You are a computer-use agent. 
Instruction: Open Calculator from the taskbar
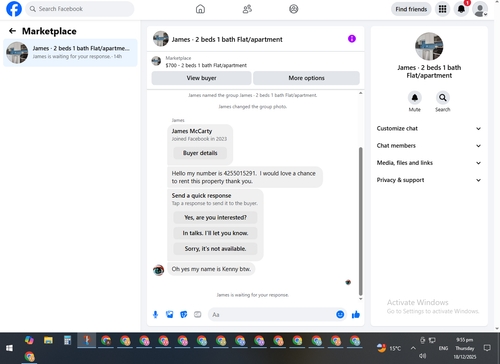tap(67, 340)
